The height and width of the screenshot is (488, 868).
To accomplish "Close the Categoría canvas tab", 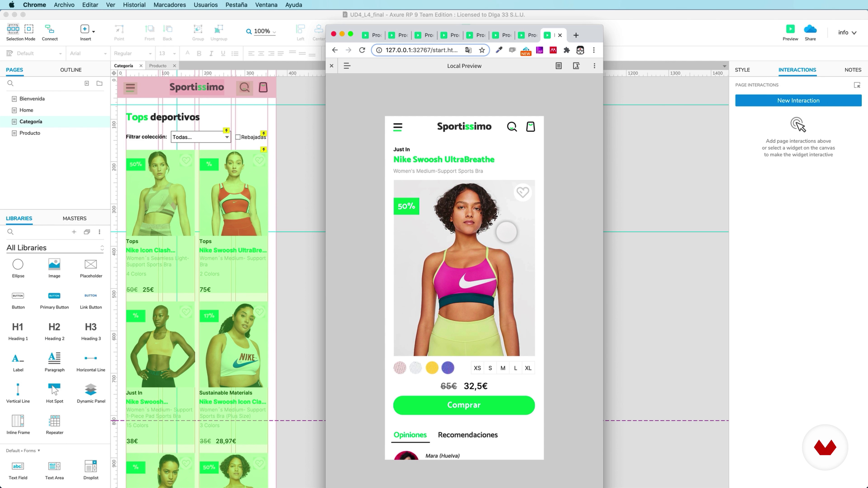I will tap(141, 66).
